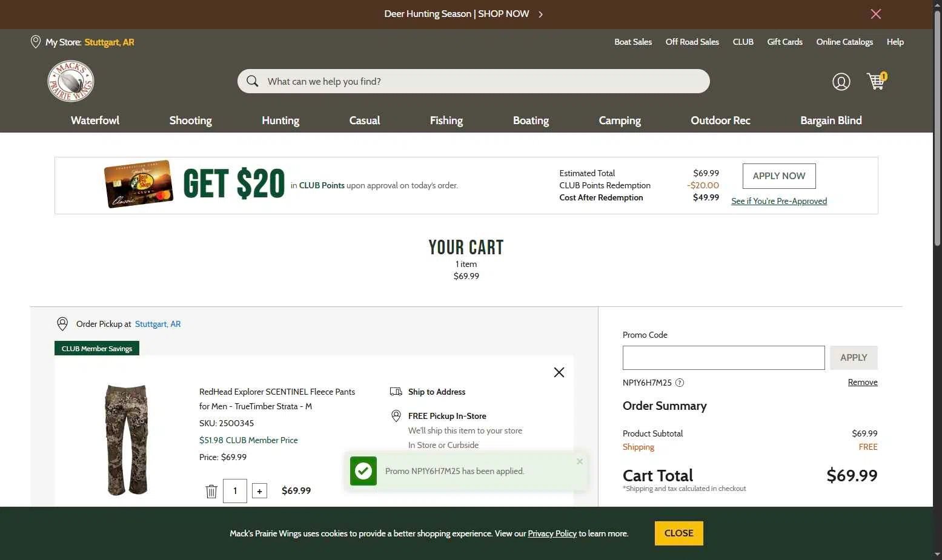Open Mack's Prairie Wings logo home
942x560 pixels.
tap(71, 81)
